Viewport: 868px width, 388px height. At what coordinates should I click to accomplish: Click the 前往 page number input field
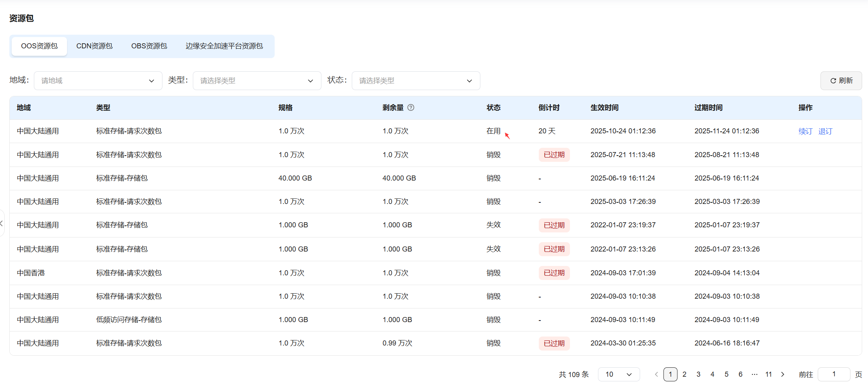coord(834,374)
